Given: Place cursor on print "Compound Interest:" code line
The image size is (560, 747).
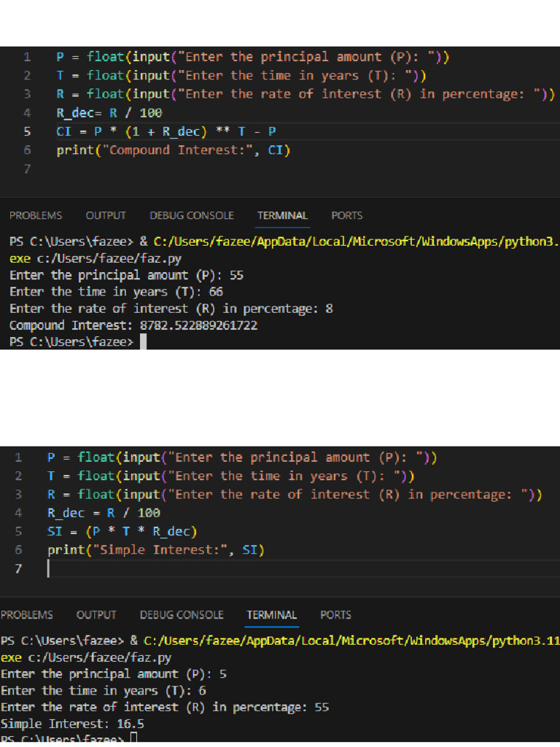Looking at the screenshot, I should [174, 150].
